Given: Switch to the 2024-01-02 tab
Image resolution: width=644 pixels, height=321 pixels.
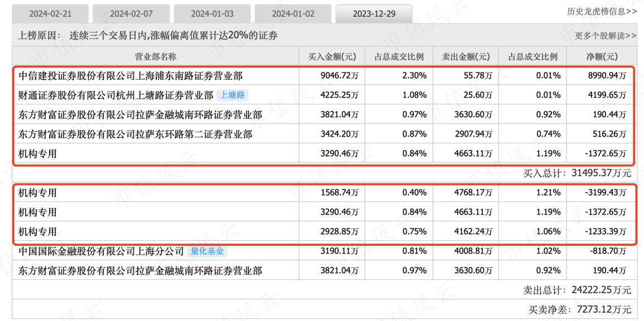Looking at the screenshot, I should point(293,14).
